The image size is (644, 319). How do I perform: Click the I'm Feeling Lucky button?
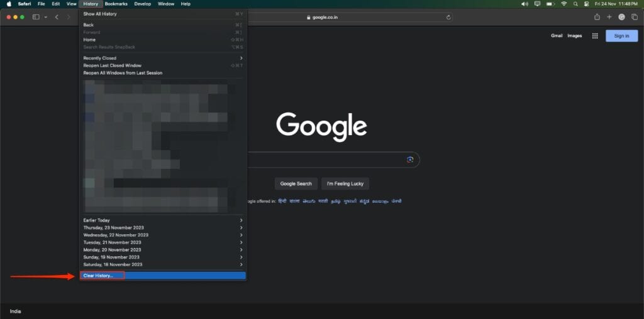pyautogui.click(x=345, y=184)
